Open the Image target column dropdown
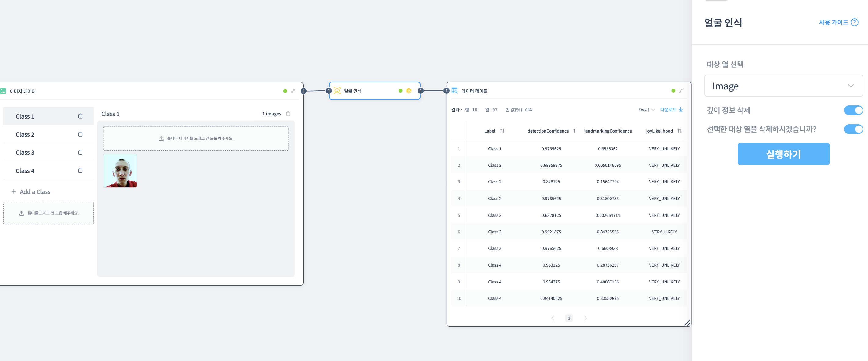The image size is (868, 361). pyautogui.click(x=783, y=86)
